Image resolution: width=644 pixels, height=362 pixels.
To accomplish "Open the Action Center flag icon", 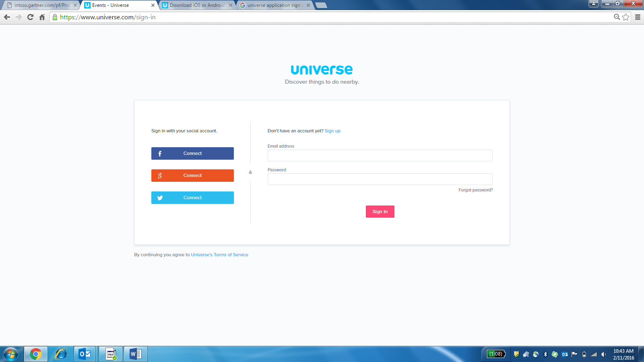I will click(x=574, y=354).
